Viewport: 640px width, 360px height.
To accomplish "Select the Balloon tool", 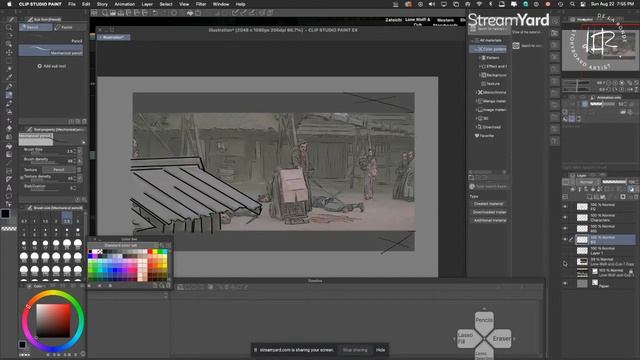I will [x=9, y=196].
